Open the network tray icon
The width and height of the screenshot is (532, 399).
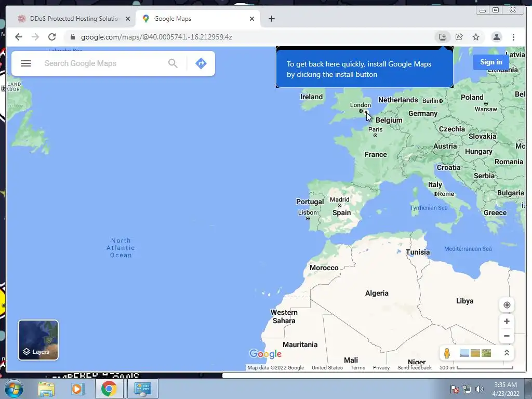467,389
